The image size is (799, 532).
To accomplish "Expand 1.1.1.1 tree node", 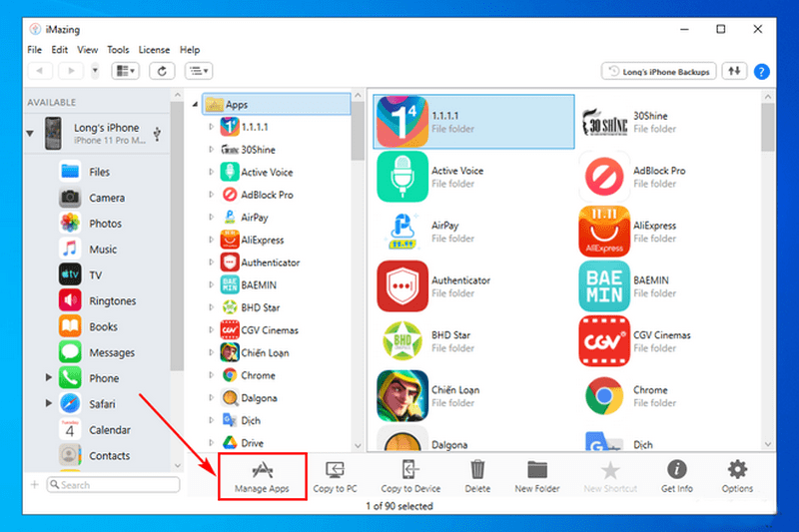I will (x=211, y=126).
